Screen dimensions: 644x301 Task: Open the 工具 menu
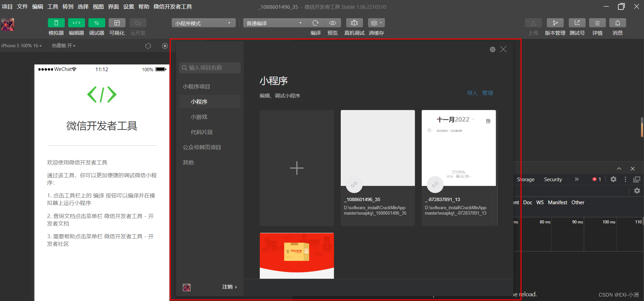click(53, 7)
